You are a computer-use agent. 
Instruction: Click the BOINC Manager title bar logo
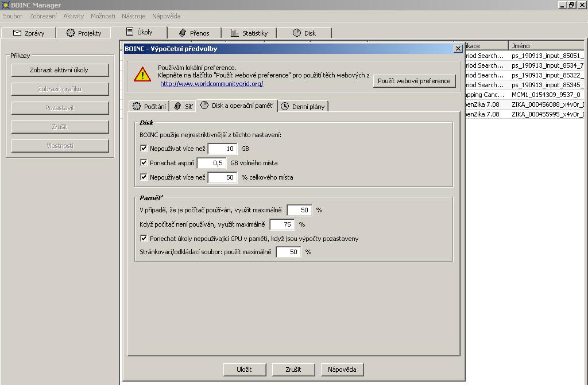point(5,5)
